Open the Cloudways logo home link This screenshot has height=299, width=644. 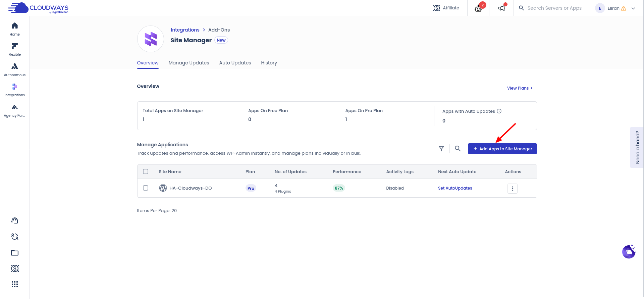pos(38,8)
